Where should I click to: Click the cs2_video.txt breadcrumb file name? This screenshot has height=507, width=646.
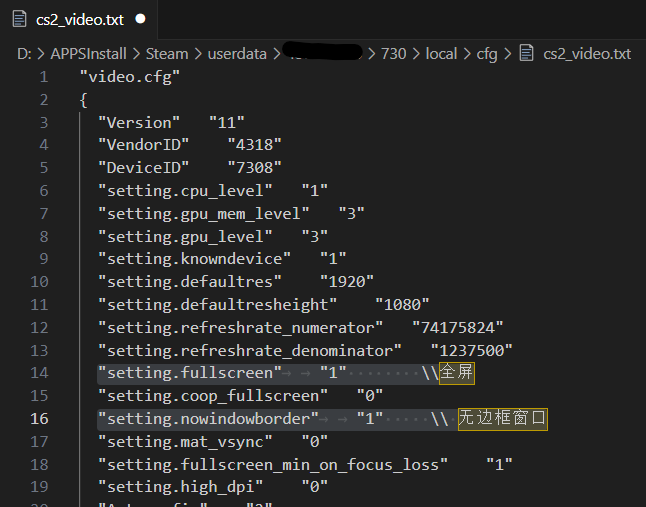click(x=587, y=54)
